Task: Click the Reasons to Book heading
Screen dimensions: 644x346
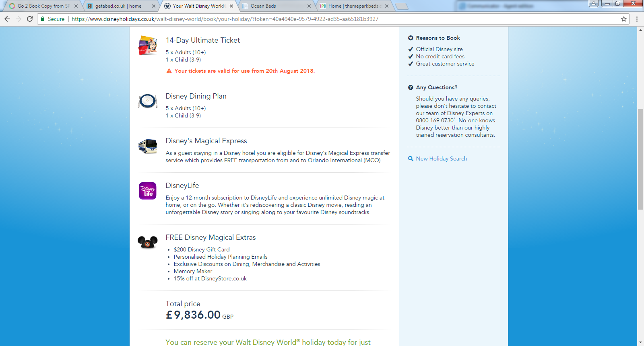Action: [x=438, y=38]
